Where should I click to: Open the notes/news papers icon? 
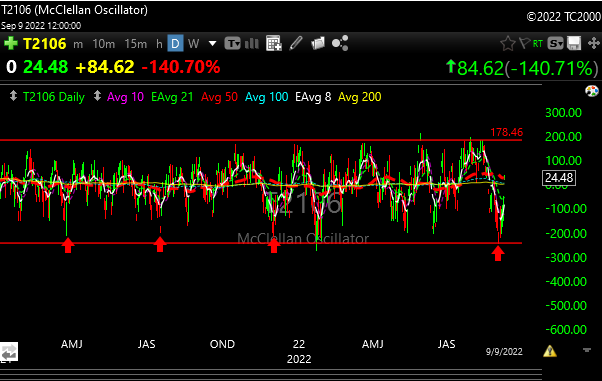click(x=318, y=43)
